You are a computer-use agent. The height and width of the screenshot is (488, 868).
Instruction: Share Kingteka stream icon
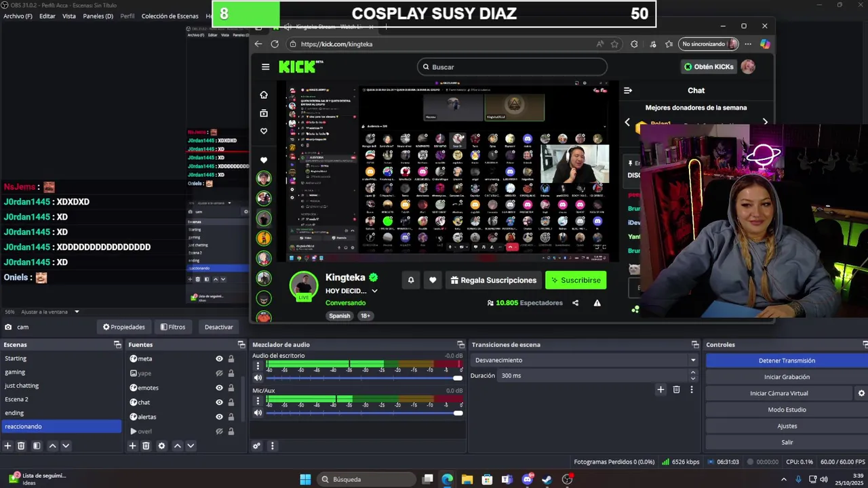(575, 303)
